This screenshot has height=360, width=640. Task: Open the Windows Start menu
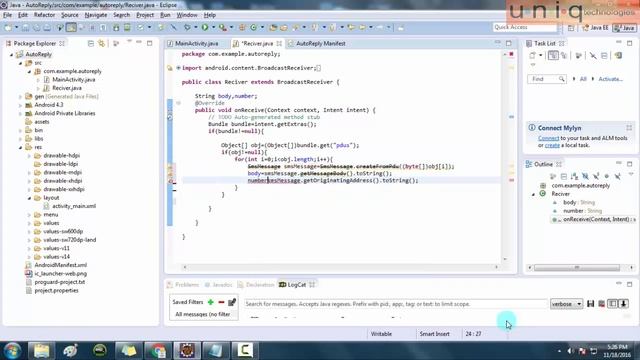[x=12, y=351]
